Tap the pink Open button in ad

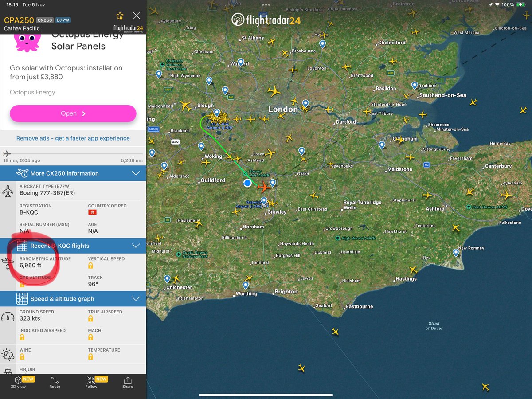pos(73,113)
